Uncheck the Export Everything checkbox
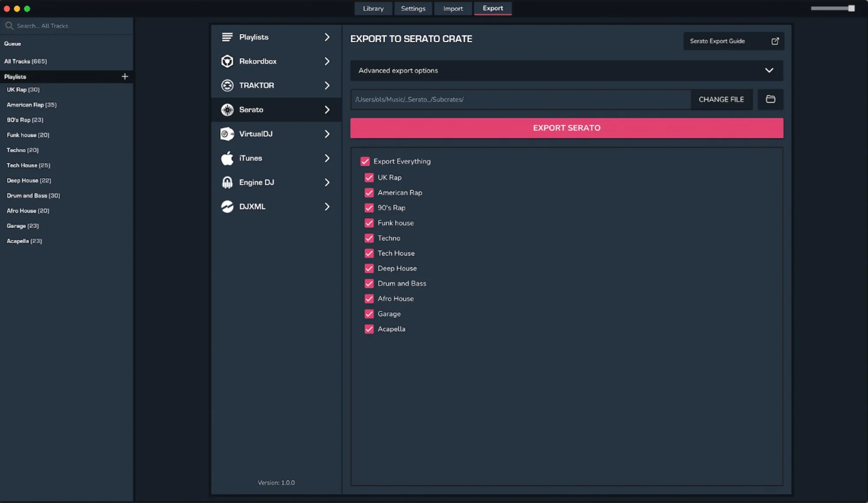The width and height of the screenshot is (868, 503). (x=365, y=161)
